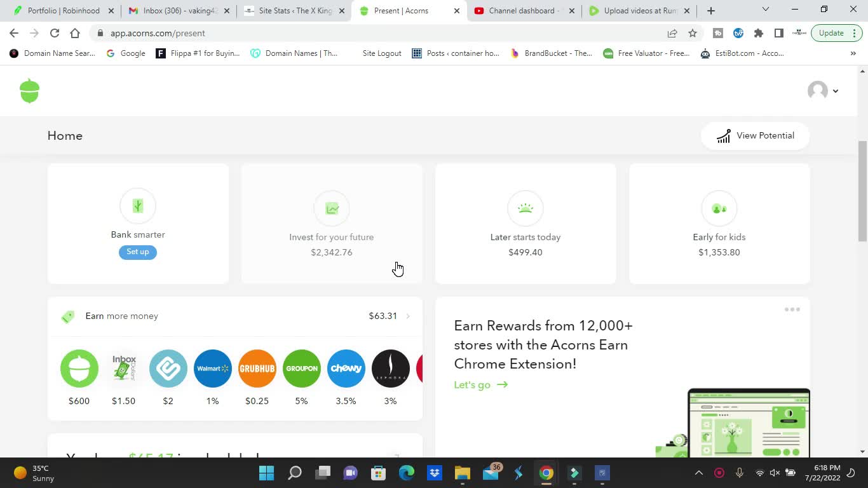Open Later starts today card icon
The width and height of the screenshot is (868, 488).
coord(526,208)
